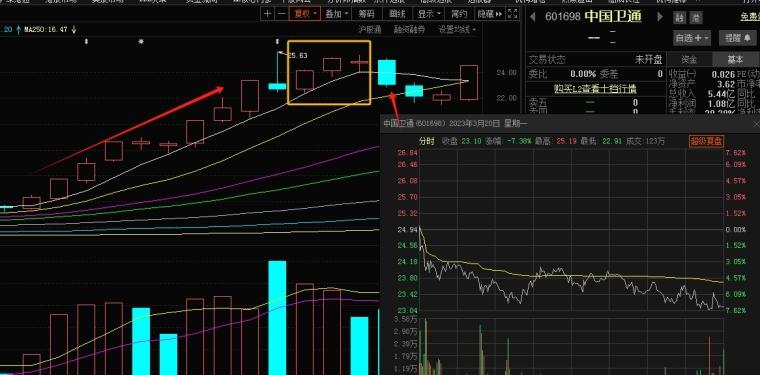
Task: Toggle 简约 simplified view mode
Action: (x=459, y=14)
